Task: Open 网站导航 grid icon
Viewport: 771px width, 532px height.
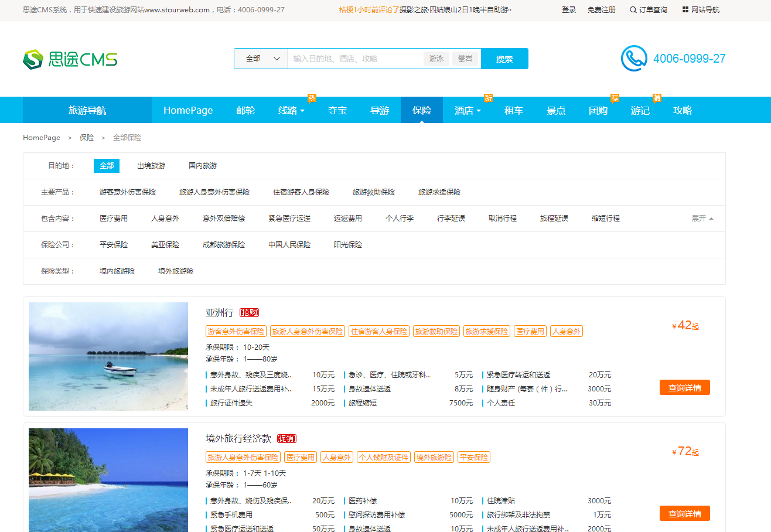Action: (685, 10)
